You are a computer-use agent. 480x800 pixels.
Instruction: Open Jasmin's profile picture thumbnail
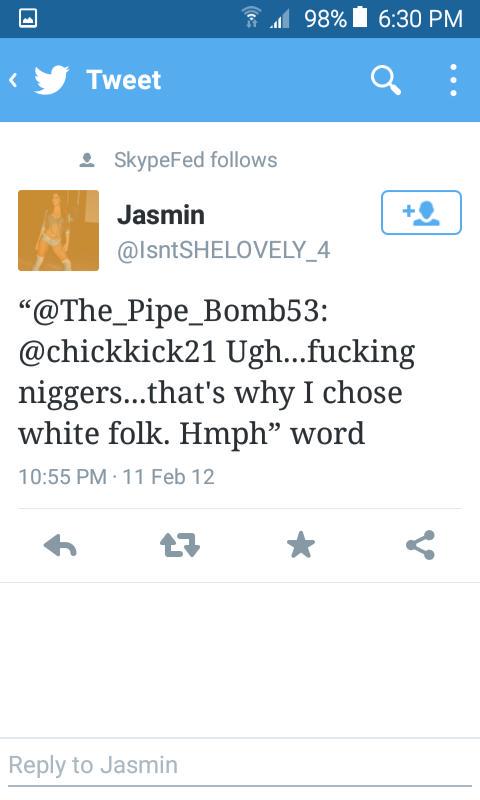tap(59, 230)
